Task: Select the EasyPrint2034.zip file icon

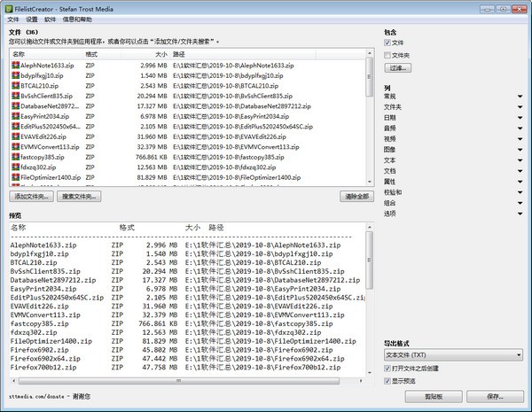Action: click(x=15, y=116)
